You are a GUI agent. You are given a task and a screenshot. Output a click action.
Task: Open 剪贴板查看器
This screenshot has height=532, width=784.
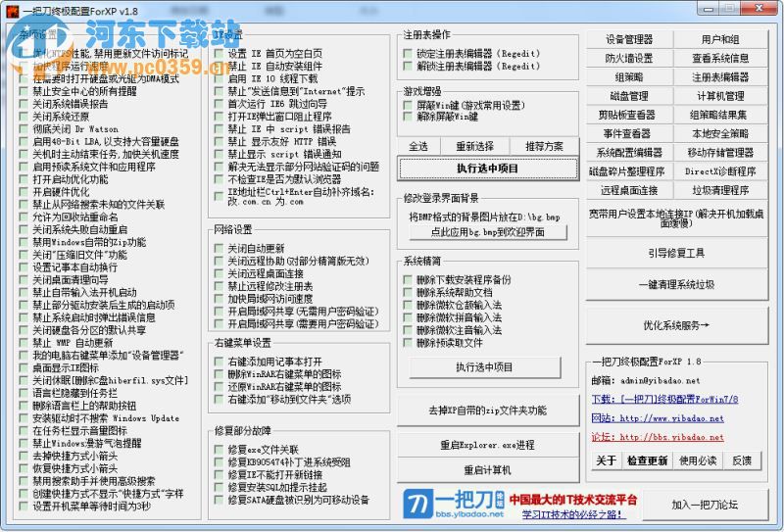629,115
